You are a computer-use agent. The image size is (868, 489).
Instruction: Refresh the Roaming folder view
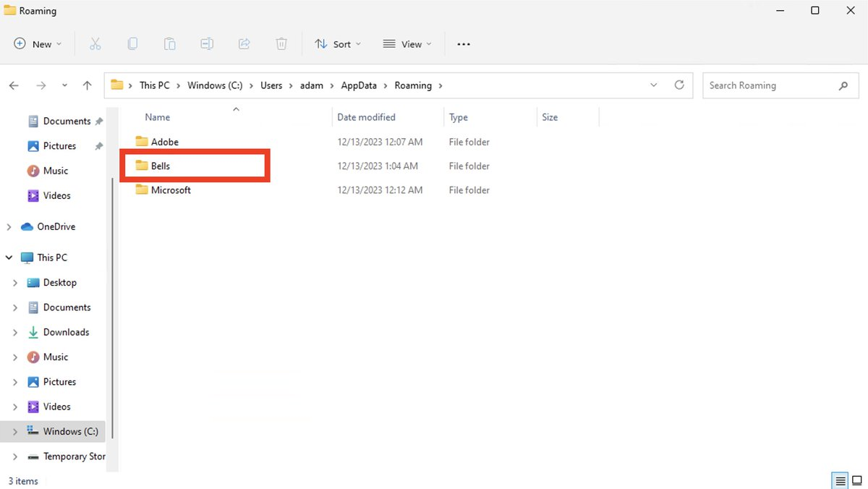click(x=679, y=85)
